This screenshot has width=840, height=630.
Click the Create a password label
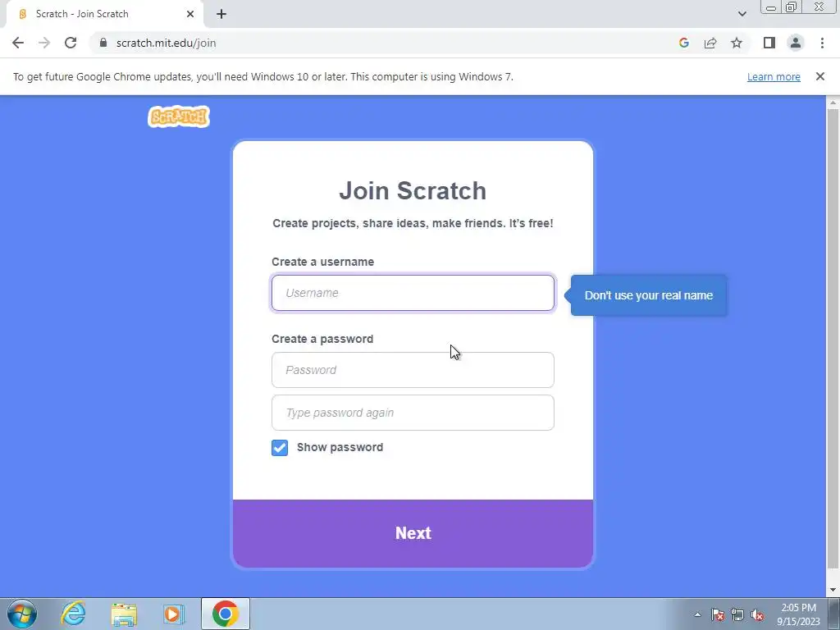click(x=322, y=339)
